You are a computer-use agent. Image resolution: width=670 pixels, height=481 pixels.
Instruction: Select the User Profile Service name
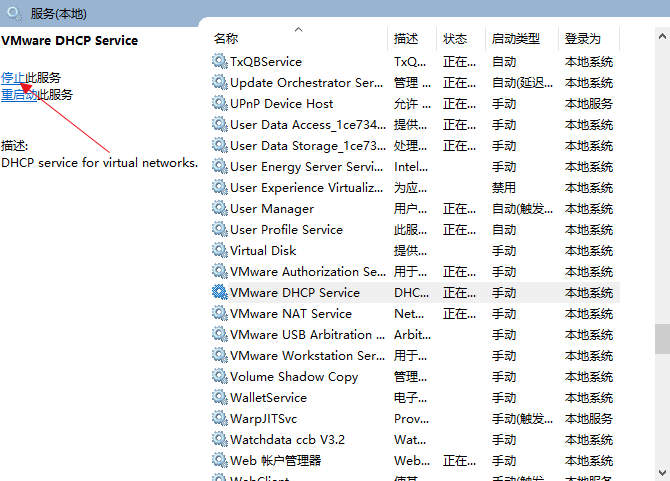[286, 229]
